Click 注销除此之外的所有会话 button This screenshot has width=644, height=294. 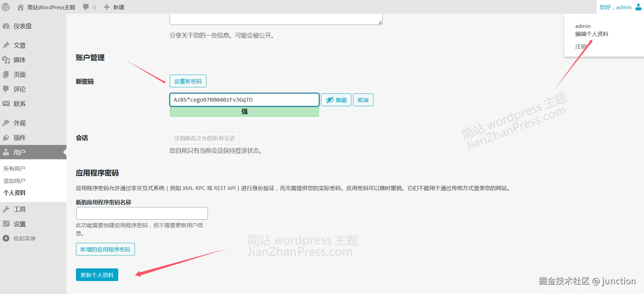click(204, 138)
